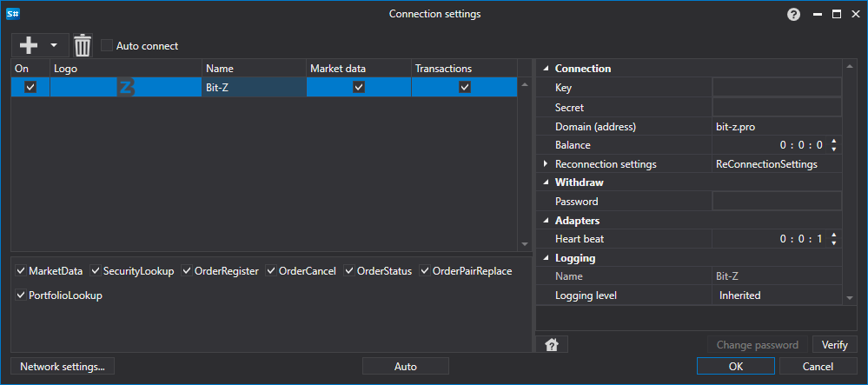Expand the Reconnection settings row
Viewport: 868px width, 385px height.
pos(546,164)
